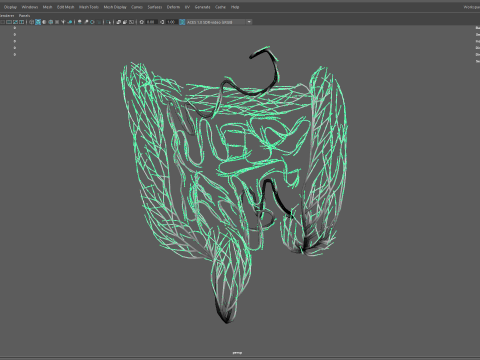
Task: Toggle X-ray active components icon
Action: coord(125,22)
